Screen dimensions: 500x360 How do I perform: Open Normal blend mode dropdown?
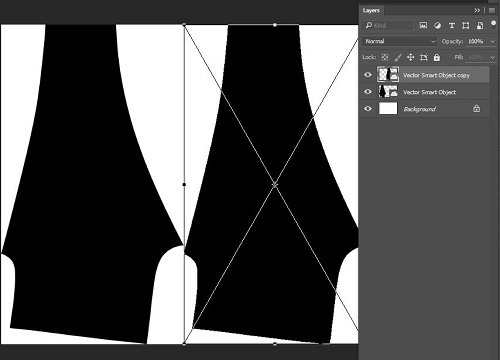point(399,41)
